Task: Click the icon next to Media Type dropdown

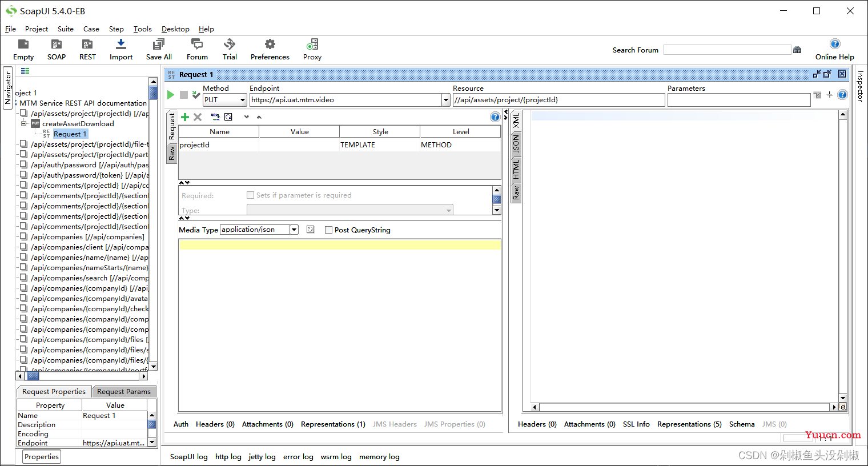Action: (x=311, y=230)
